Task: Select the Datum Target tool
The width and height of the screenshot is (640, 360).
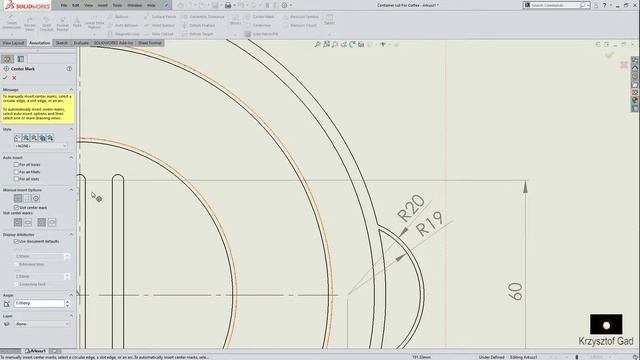Action: coord(198,34)
